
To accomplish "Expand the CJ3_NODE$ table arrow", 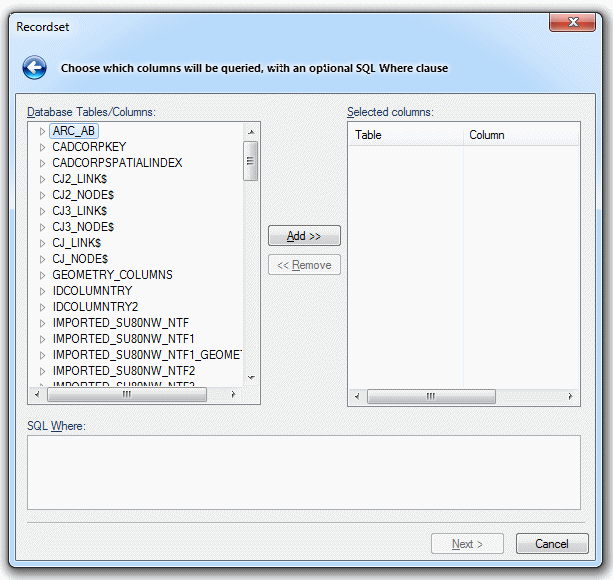I will [x=42, y=227].
